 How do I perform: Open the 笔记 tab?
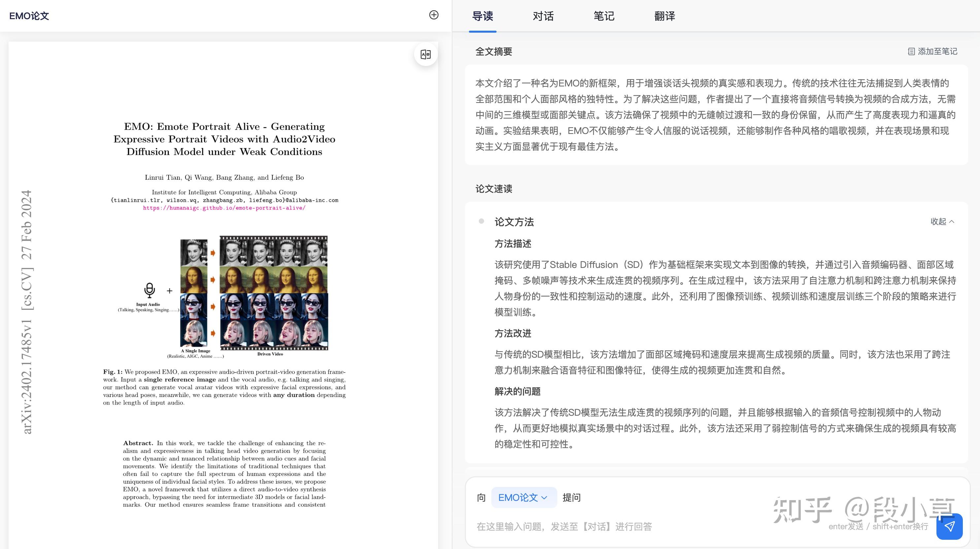point(604,16)
